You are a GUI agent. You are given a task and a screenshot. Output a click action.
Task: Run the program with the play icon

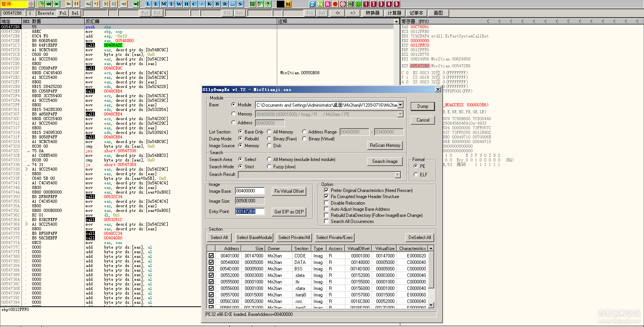click(x=69, y=4)
